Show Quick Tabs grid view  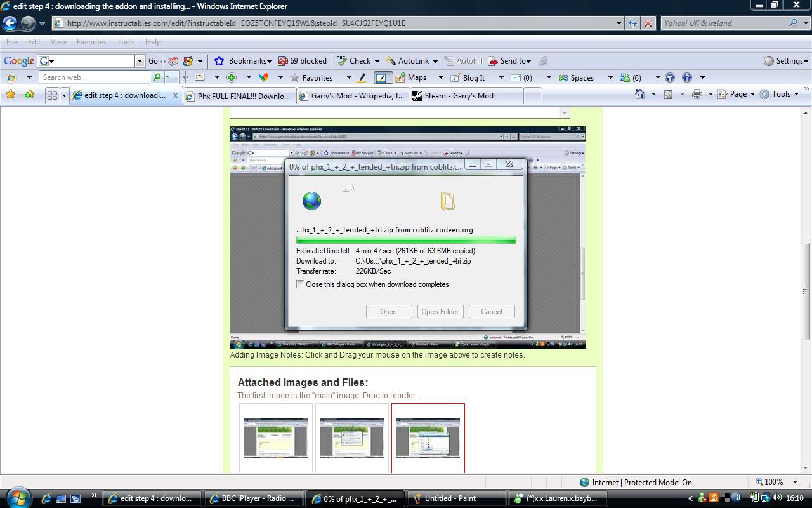click(53, 95)
